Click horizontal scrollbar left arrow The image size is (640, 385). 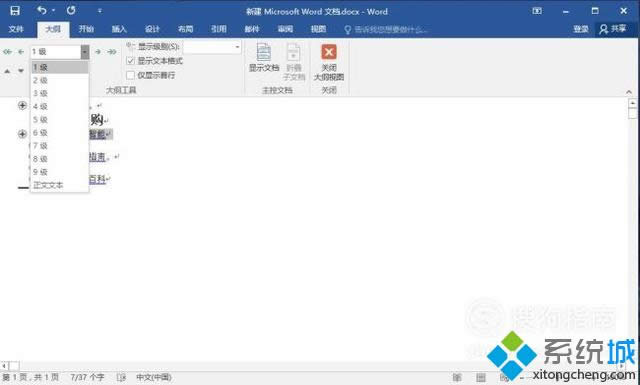[x=4, y=365]
